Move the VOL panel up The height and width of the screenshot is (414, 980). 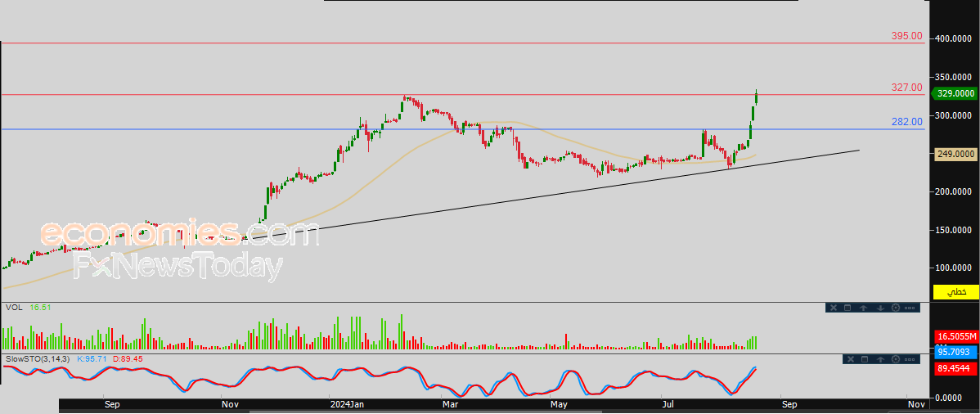point(864,308)
